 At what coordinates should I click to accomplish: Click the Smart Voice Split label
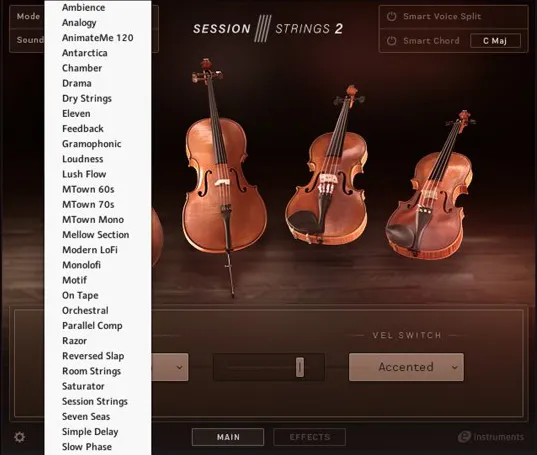tap(442, 16)
